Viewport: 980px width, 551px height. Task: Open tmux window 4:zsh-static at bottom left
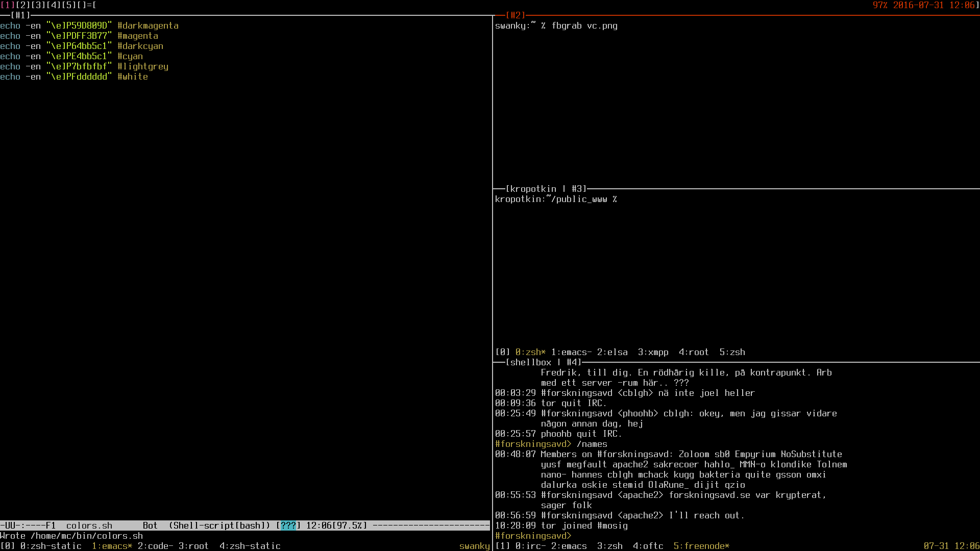click(x=250, y=546)
